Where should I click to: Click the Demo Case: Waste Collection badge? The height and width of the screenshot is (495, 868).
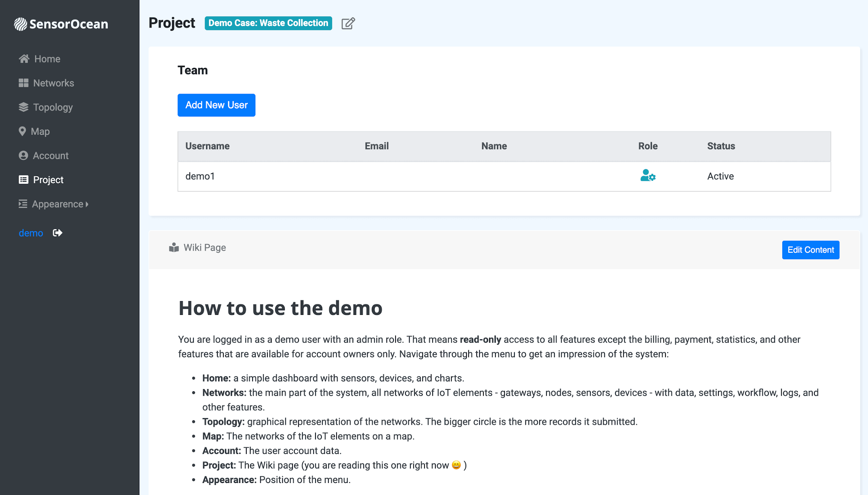[268, 23]
